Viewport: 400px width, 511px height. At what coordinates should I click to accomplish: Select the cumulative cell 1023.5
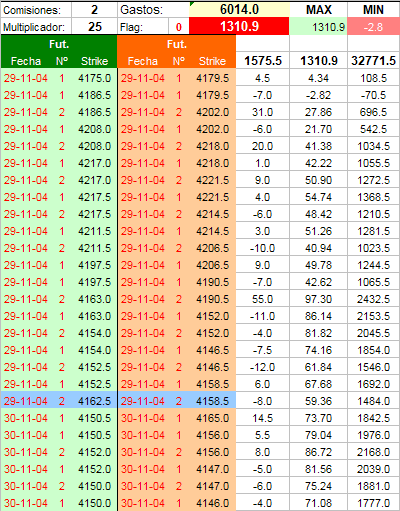click(373, 248)
